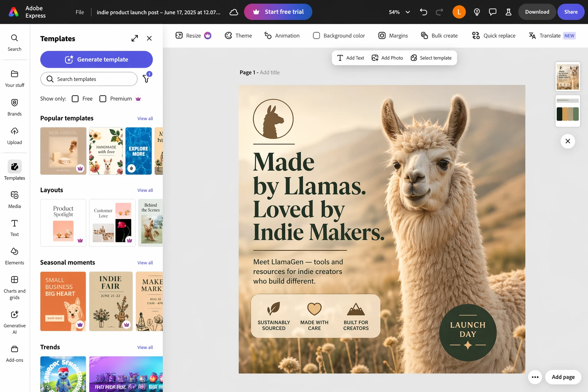Image resolution: width=588 pixels, height=392 pixels.
Task: Expand Popular templates with View all
Action: tap(145, 119)
